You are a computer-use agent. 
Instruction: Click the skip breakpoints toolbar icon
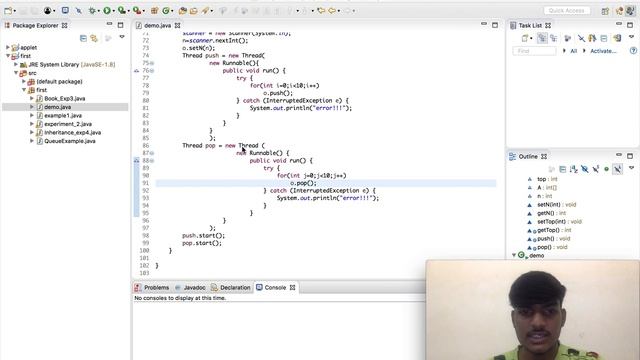pyautogui.click(x=78, y=11)
